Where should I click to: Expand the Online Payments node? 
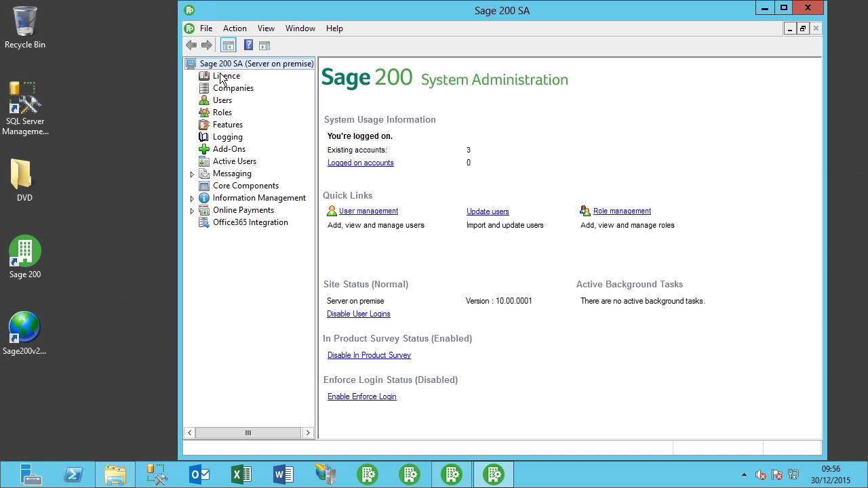[x=192, y=210]
